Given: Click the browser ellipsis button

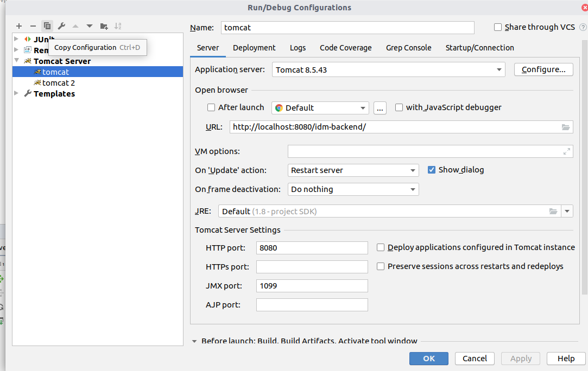Looking at the screenshot, I should click(x=380, y=108).
